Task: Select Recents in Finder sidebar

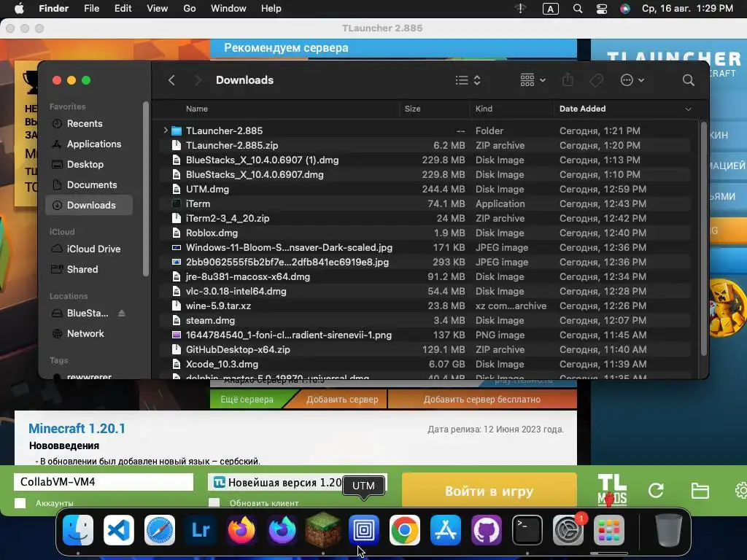Action: click(88, 123)
